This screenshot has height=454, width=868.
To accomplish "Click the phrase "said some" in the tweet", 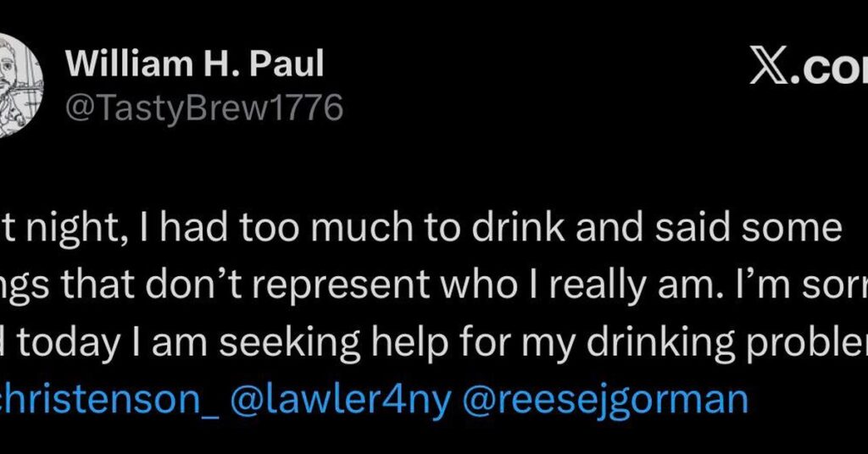I will [748, 228].
